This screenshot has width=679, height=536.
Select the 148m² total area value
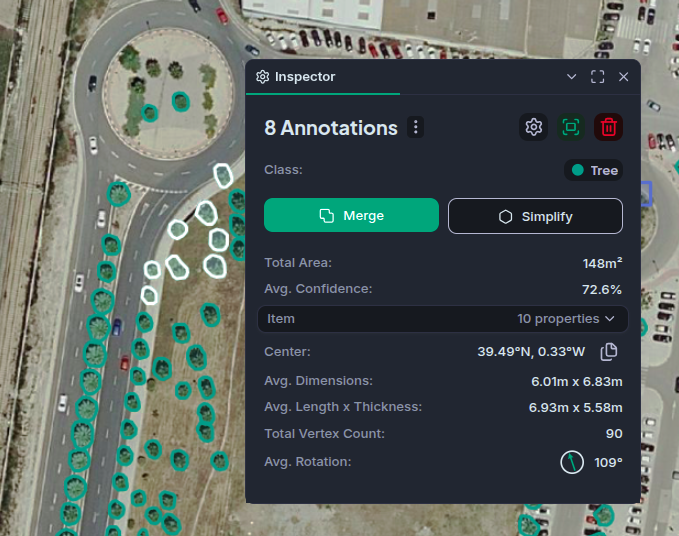[x=602, y=263]
